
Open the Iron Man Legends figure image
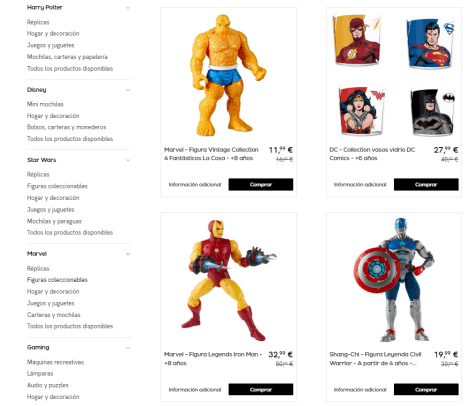(x=228, y=280)
